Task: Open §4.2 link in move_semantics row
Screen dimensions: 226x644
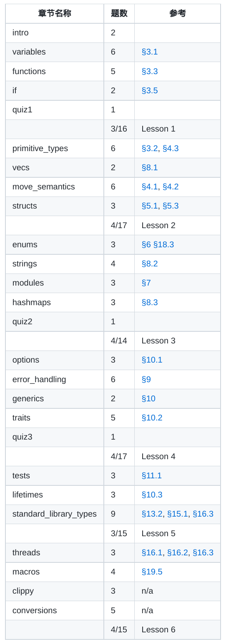Action: click(171, 186)
